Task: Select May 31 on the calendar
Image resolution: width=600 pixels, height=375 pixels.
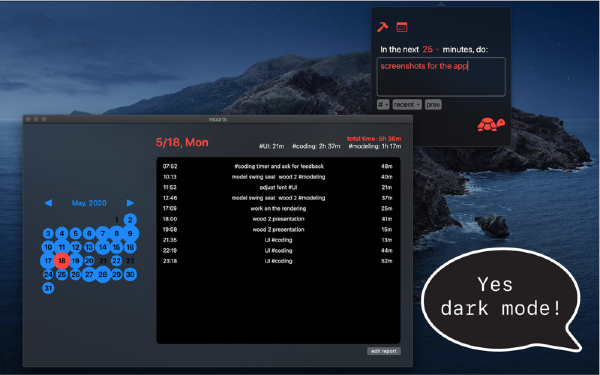Action: (x=48, y=288)
